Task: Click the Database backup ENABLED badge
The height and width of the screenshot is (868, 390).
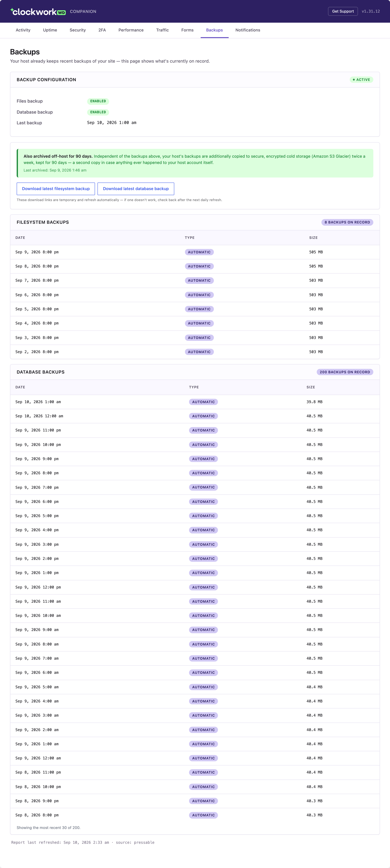Action: tap(98, 112)
